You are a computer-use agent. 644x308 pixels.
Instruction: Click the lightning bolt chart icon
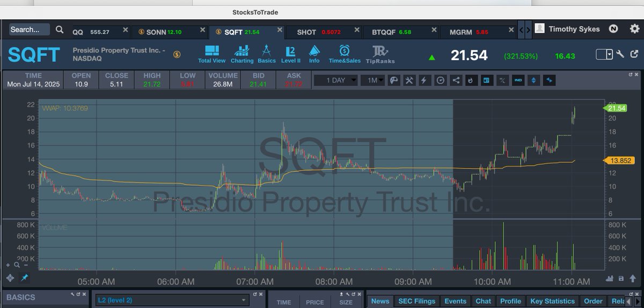(x=425, y=80)
